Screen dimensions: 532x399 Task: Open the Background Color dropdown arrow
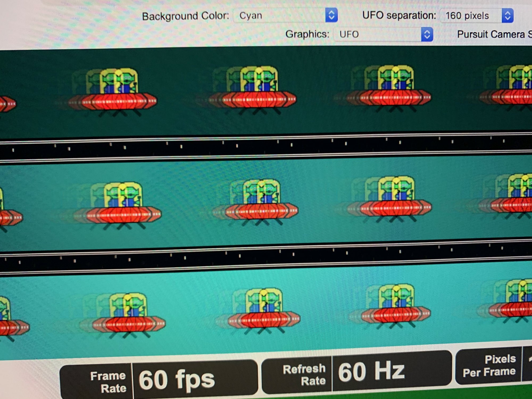coord(331,15)
